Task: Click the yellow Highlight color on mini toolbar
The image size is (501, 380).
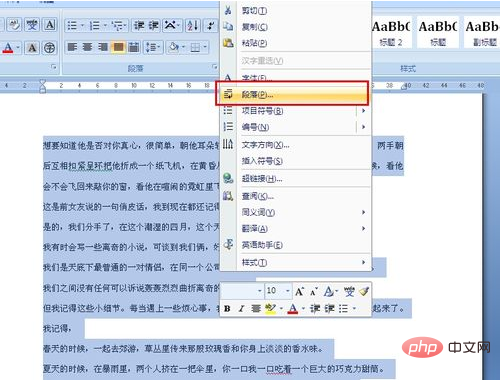Action: click(x=270, y=309)
